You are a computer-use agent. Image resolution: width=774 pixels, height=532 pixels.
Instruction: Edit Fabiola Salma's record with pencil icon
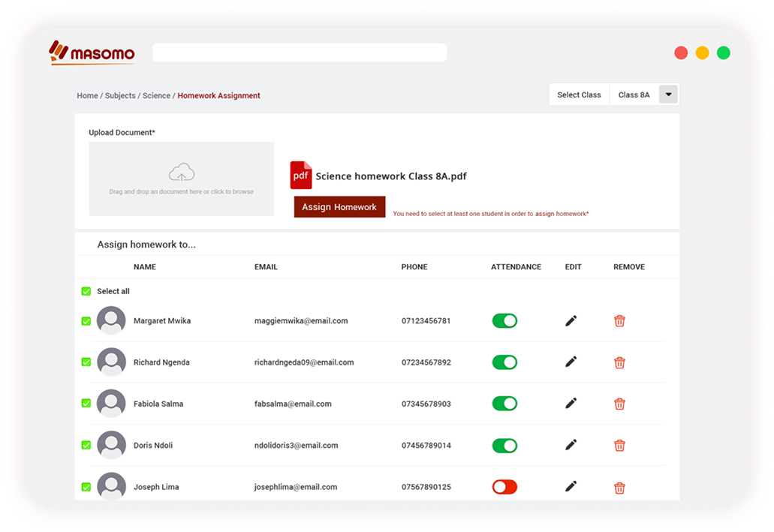(571, 404)
